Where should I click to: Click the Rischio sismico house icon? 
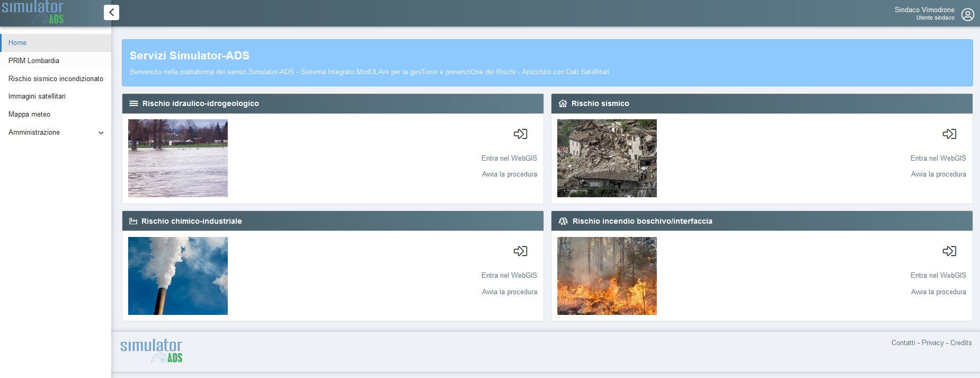(563, 103)
